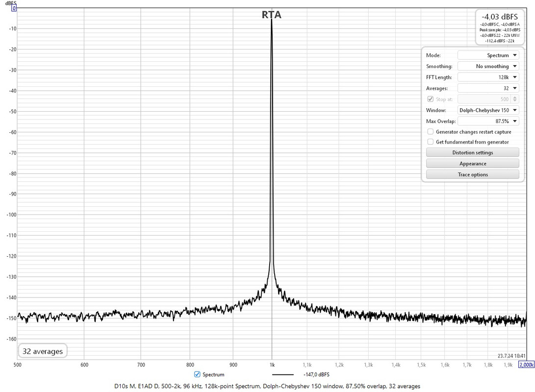The image size is (535, 392).
Task: Open Trace options
Action: pyautogui.click(x=473, y=174)
